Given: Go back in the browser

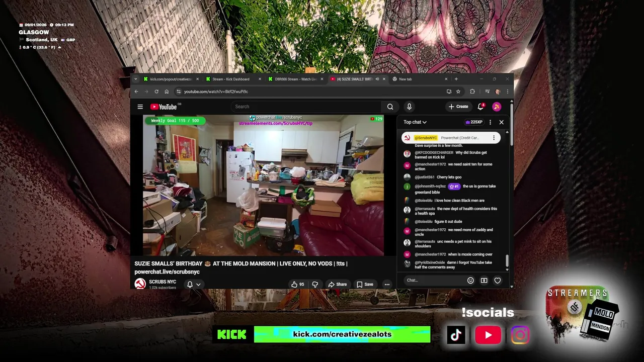Looking at the screenshot, I should point(136,92).
